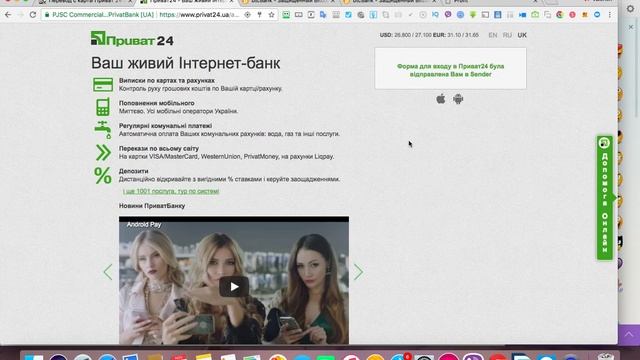Click the camera extension icon in toolbar

(535, 15)
